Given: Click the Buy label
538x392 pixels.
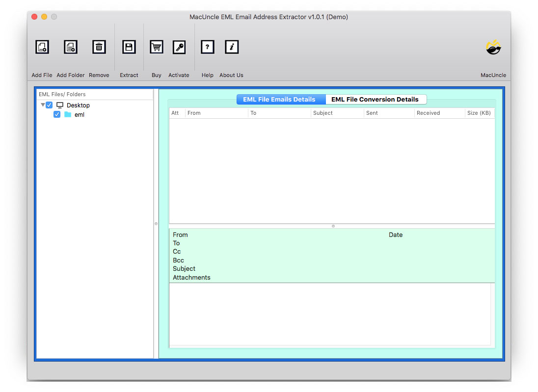Looking at the screenshot, I should click(x=157, y=75).
